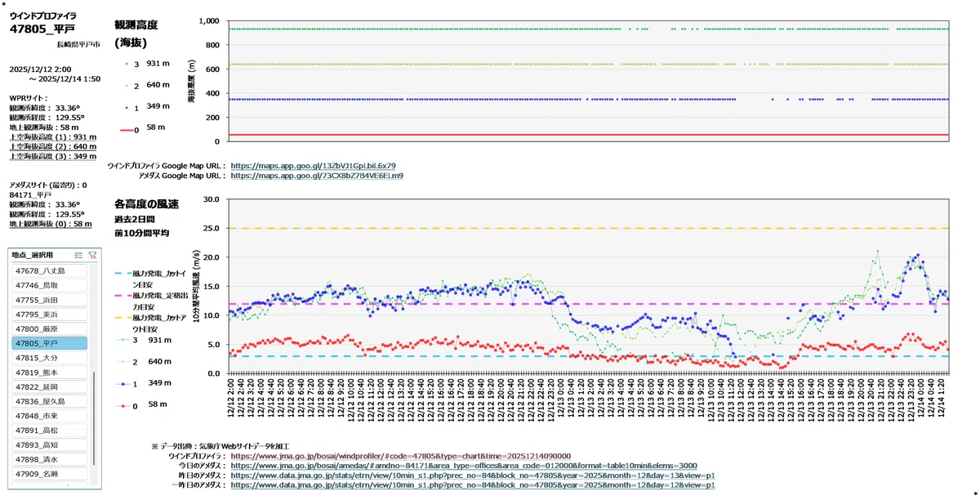The image size is (980, 500).
Task: Click the 10分間平均風速 (m/s) axis title
Action: [x=196, y=286]
